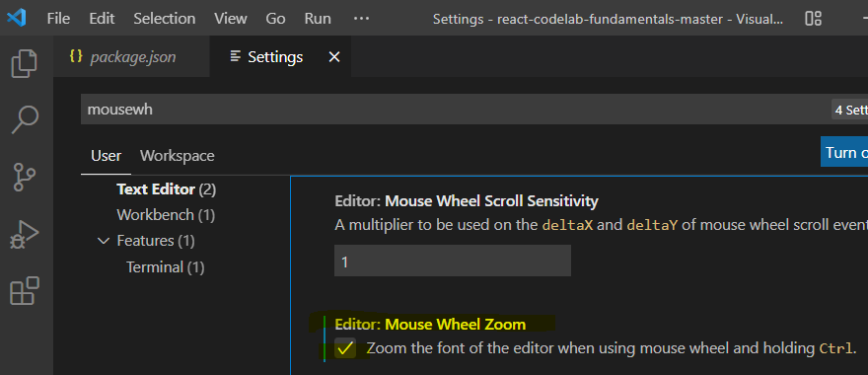The height and width of the screenshot is (375, 868).
Task: Click the VS Code logo icon
Action: click(16, 19)
